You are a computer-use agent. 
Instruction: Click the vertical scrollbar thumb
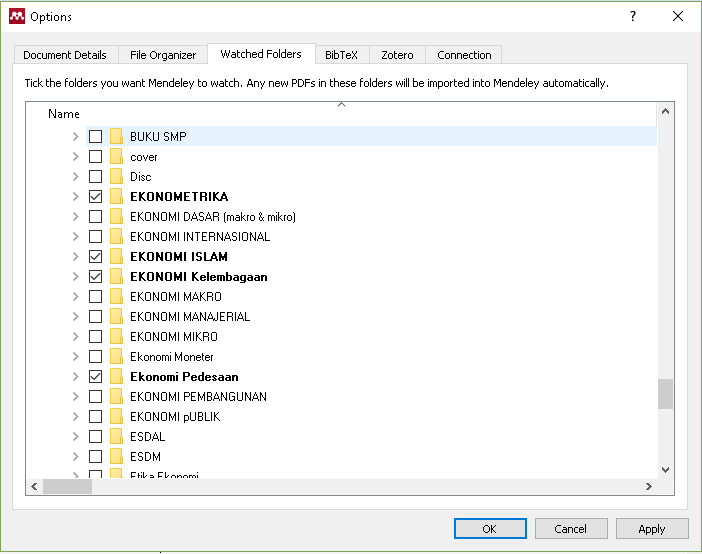665,394
